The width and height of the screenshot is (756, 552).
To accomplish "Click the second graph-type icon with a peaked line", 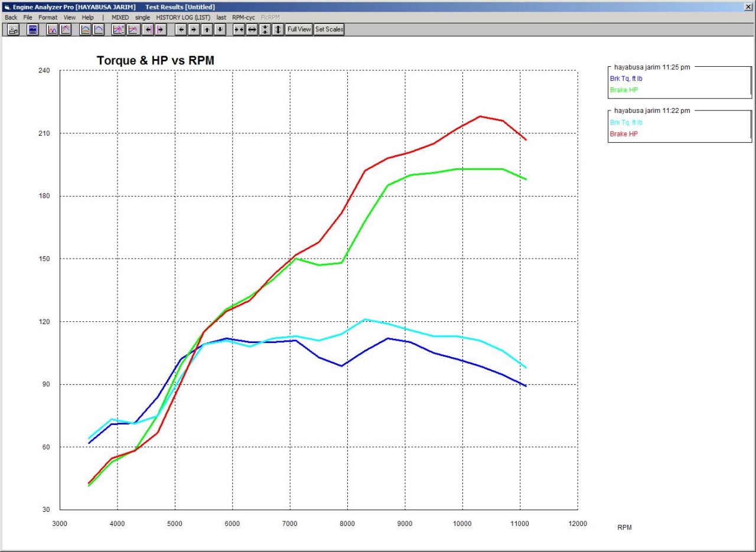I will 66,30.
